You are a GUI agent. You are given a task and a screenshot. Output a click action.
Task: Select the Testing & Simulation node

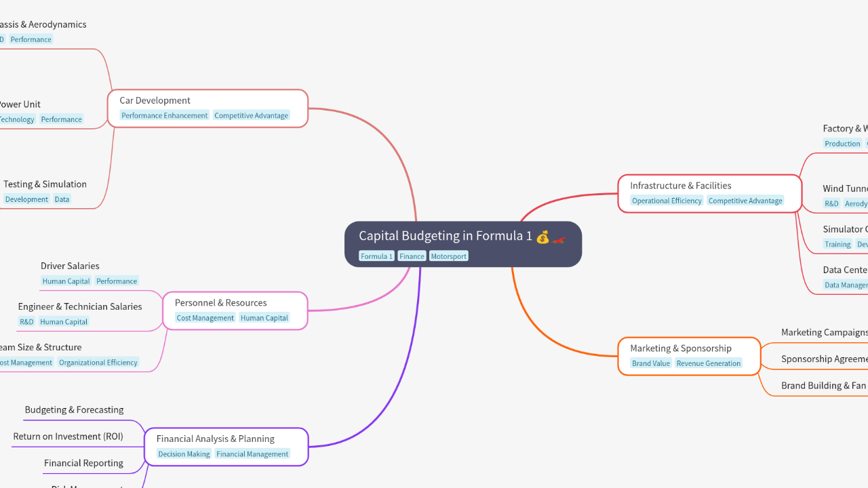(x=45, y=184)
